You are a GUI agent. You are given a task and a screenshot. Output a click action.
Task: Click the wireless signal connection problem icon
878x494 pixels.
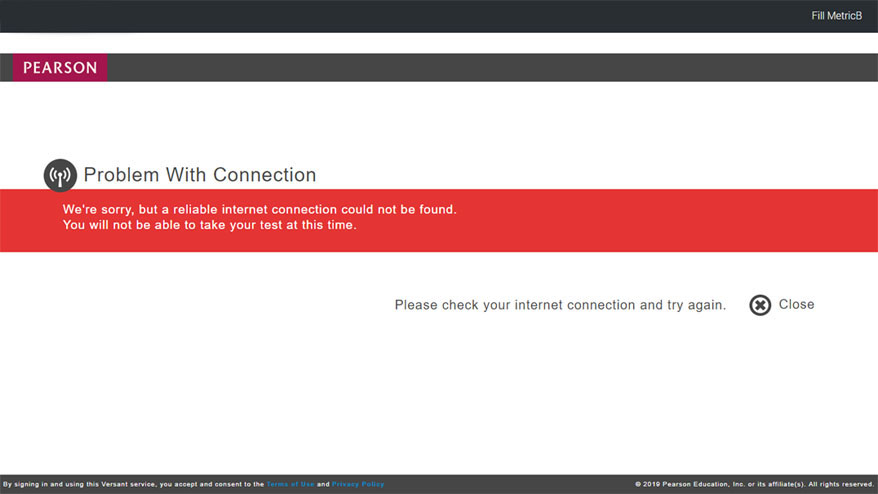(60, 176)
